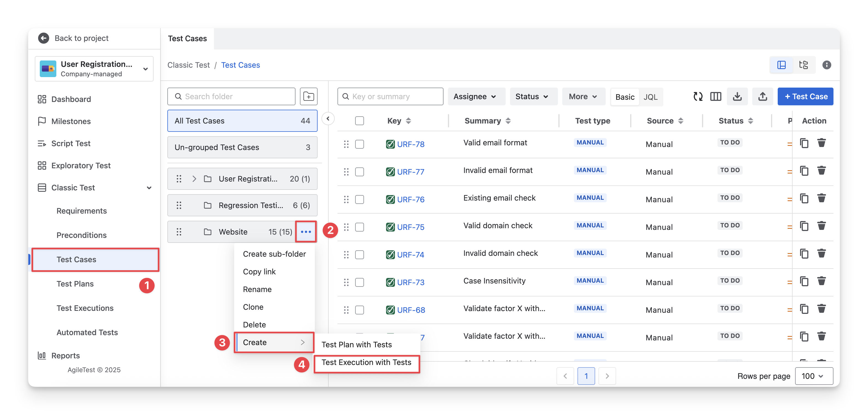Tick the checkbox for URF-77
868x415 pixels.
[360, 172]
